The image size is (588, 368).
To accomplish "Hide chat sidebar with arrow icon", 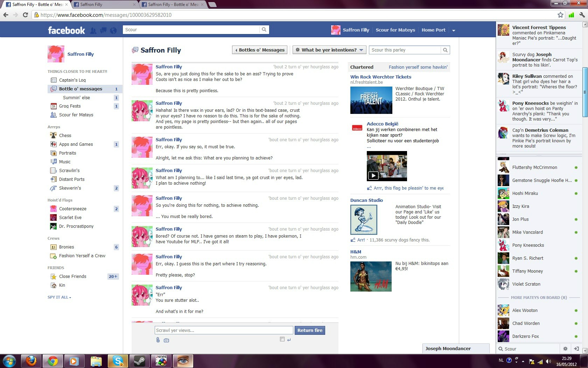I will point(576,349).
